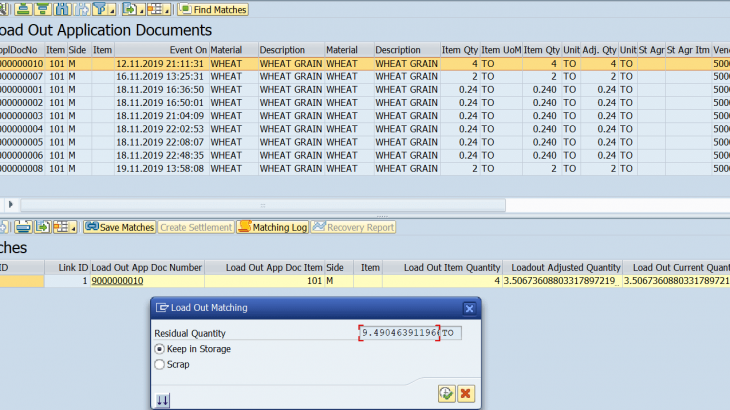Click the Sort Ascending toolbar icon
The image size is (730, 410).
pos(23,9)
